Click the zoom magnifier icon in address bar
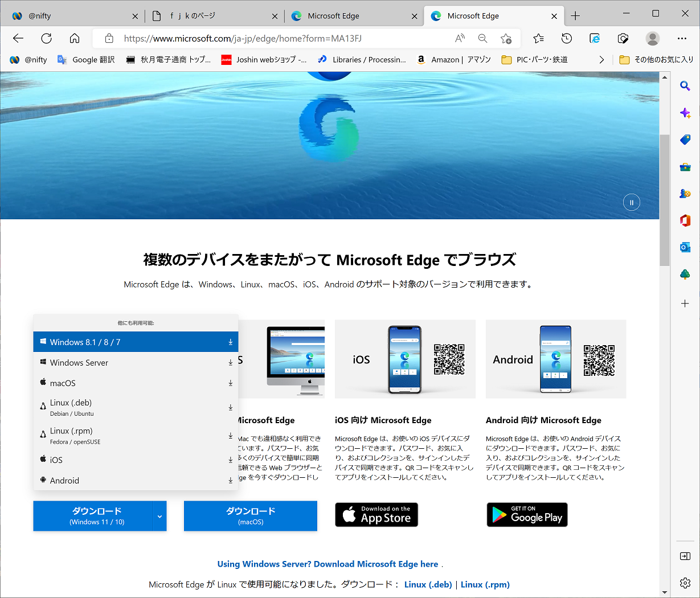Image resolution: width=700 pixels, height=598 pixels. (482, 38)
